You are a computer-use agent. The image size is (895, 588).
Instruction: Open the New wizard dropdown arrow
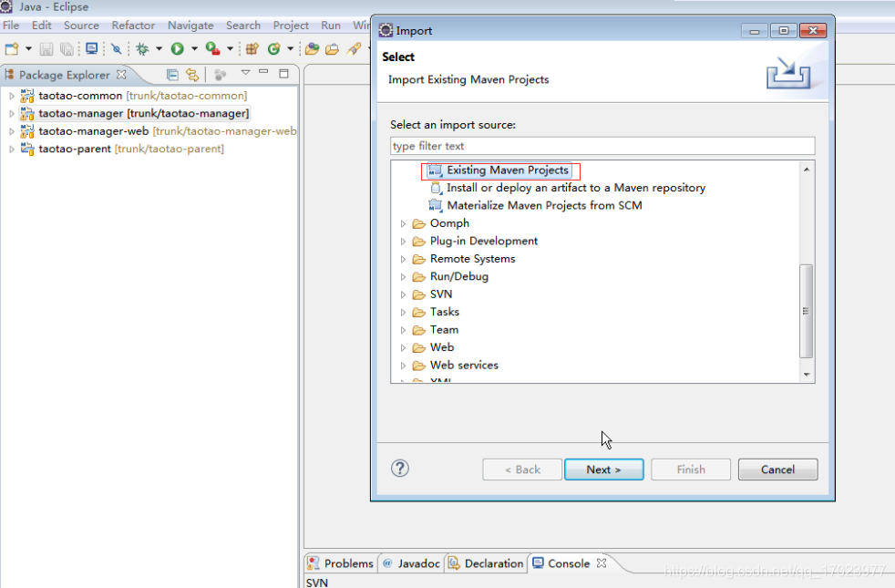(x=28, y=49)
